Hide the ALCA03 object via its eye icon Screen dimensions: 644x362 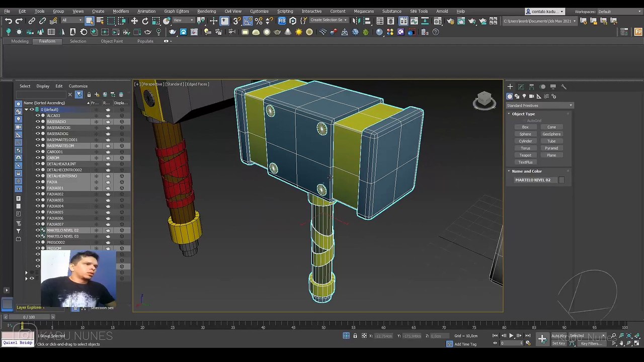tap(37, 116)
